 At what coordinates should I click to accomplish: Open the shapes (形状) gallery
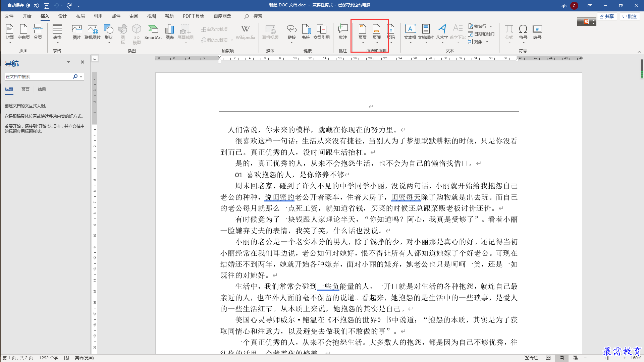(109, 33)
